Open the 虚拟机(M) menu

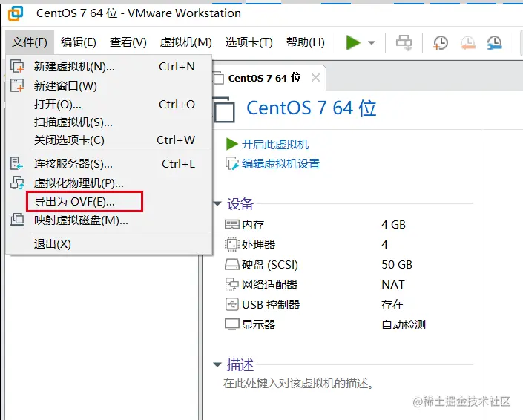click(185, 42)
